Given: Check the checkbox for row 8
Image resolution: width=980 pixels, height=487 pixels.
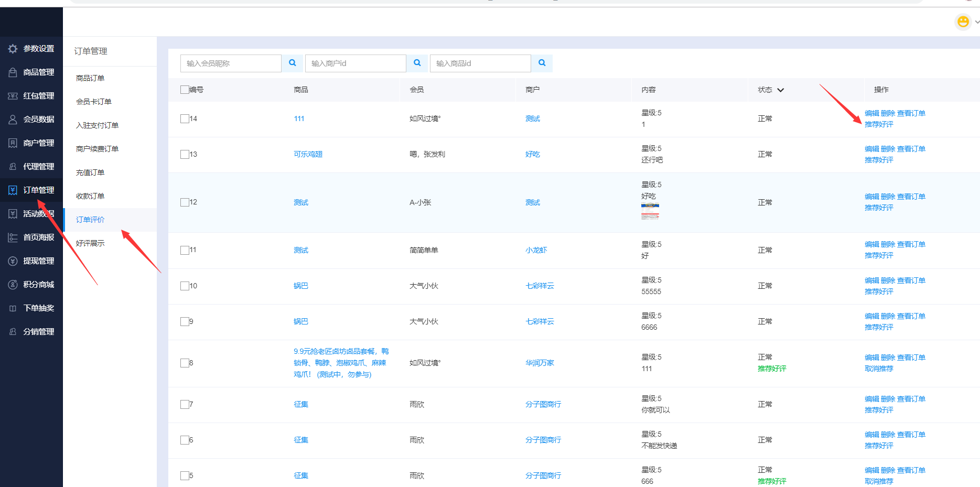Looking at the screenshot, I should point(185,363).
